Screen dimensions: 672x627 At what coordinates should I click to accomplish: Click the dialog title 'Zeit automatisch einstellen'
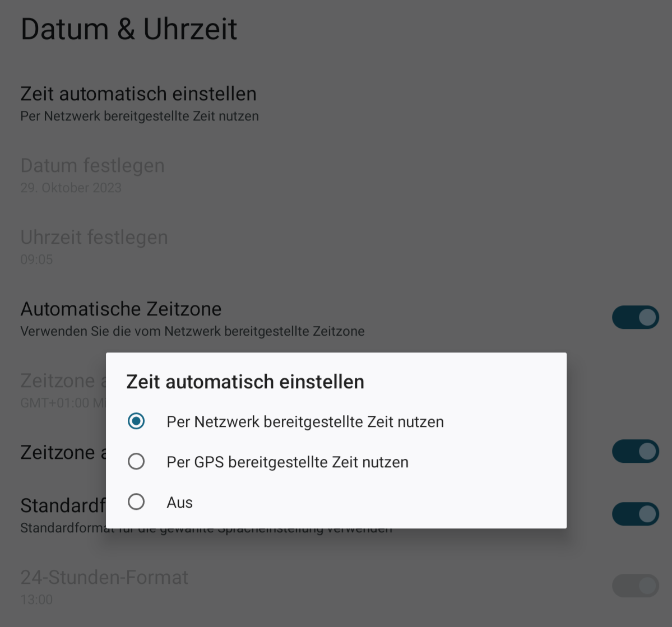pos(245,382)
